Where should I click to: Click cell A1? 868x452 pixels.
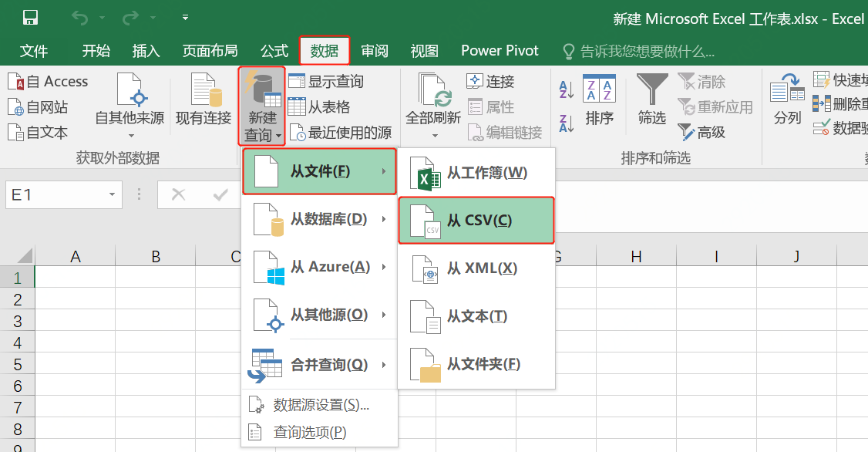point(76,277)
